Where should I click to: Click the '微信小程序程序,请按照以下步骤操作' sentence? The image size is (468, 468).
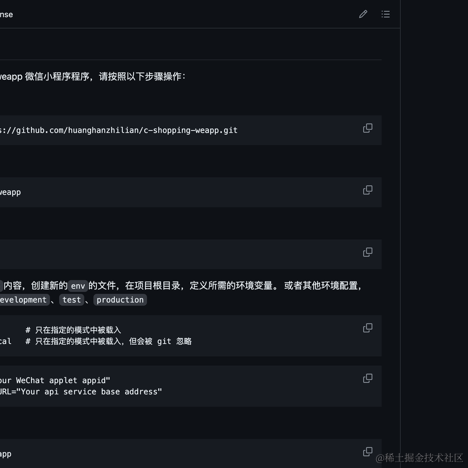click(105, 77)
